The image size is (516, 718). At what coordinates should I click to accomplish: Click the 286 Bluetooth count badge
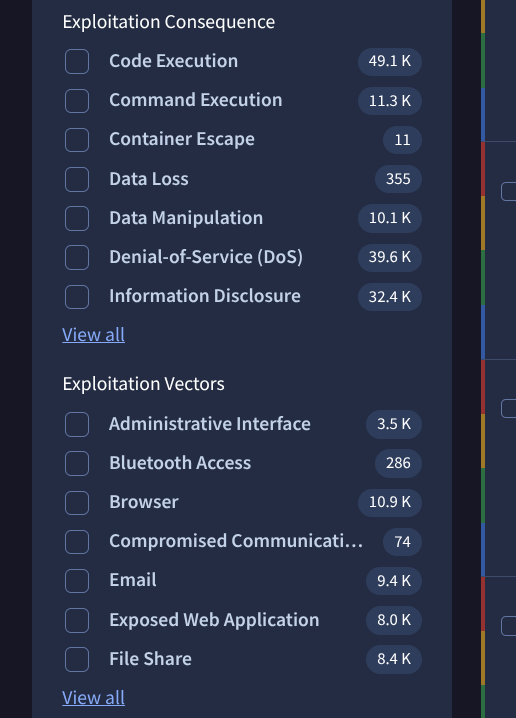(398, 463)
